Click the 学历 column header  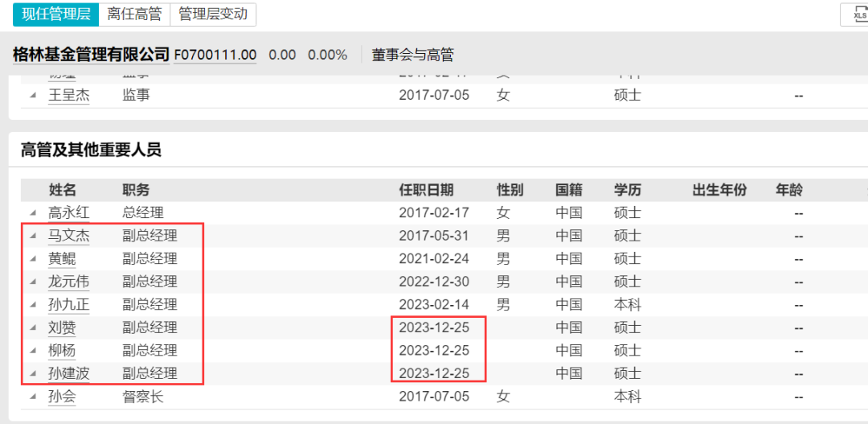coord(627,190)
